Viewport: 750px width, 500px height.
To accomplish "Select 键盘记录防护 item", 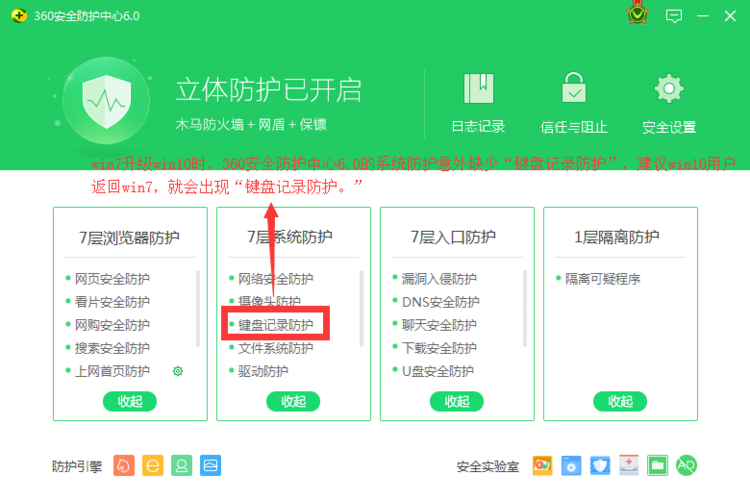I will (x=276, y=325).
